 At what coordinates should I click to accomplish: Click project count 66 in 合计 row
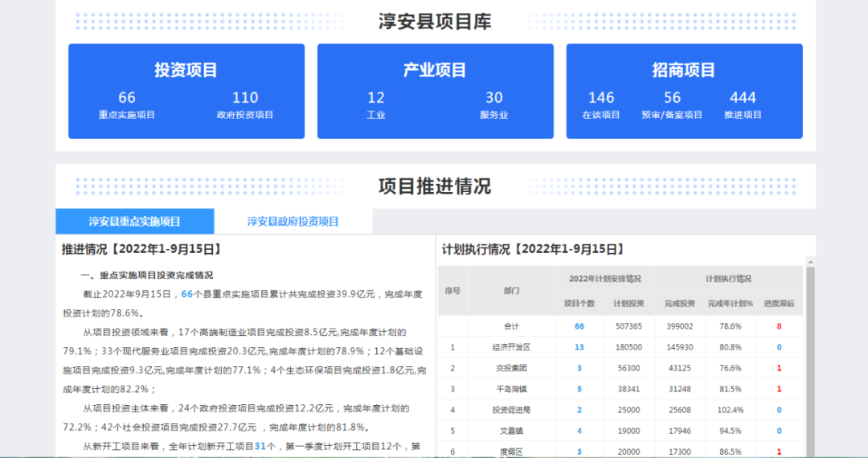579,326
